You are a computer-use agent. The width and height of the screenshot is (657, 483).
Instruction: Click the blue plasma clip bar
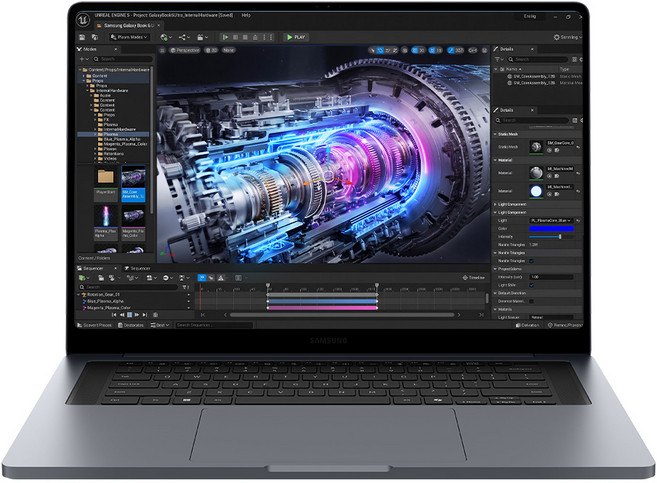click(x=322, y=302)
